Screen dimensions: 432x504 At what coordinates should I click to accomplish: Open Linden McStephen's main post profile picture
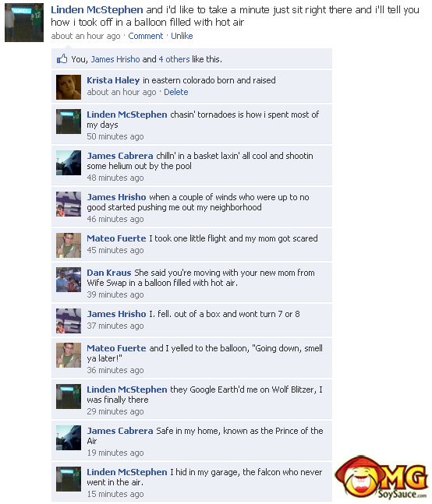point(24,23)
